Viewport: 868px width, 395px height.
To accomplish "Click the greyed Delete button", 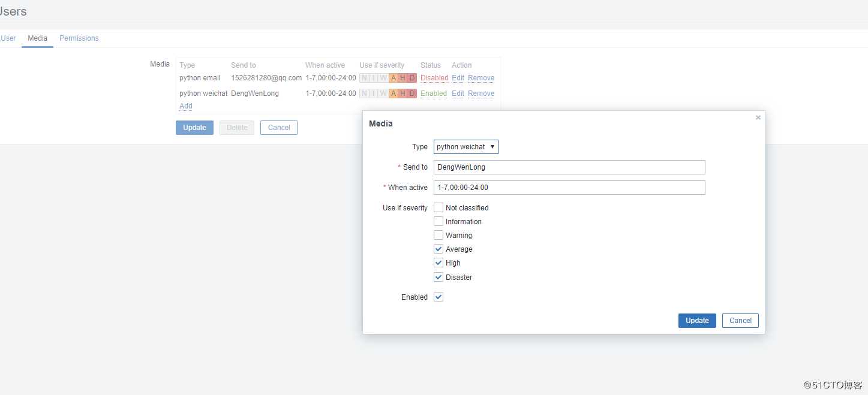I will [x=237, y=128].
